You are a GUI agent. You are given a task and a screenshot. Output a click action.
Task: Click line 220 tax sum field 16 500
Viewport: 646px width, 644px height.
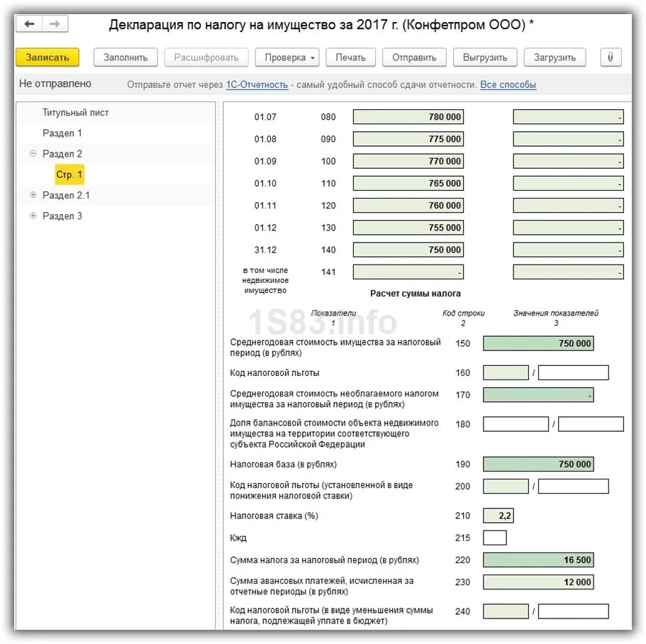(538, 560)
